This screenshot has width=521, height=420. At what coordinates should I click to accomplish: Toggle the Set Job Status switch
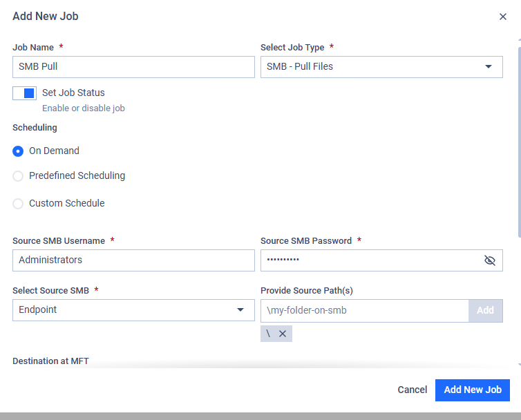[25, 93]
